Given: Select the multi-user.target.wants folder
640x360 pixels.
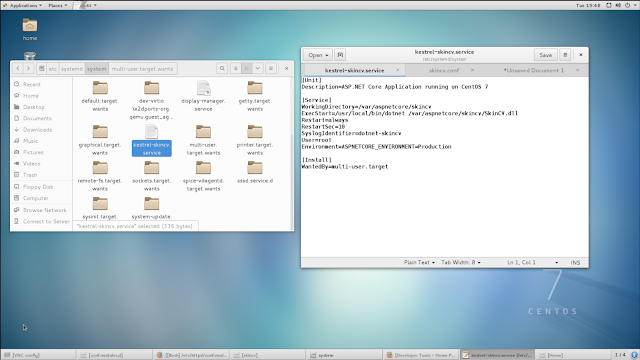Looking at the screenshot, I should coord(203,140).
